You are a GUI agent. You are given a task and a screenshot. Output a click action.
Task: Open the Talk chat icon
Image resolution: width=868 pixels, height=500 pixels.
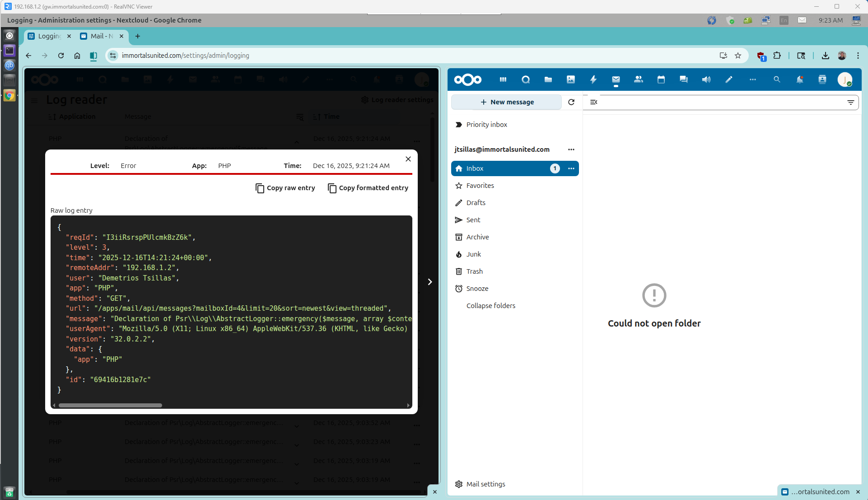pyautogui.click(x=683, y=79)
